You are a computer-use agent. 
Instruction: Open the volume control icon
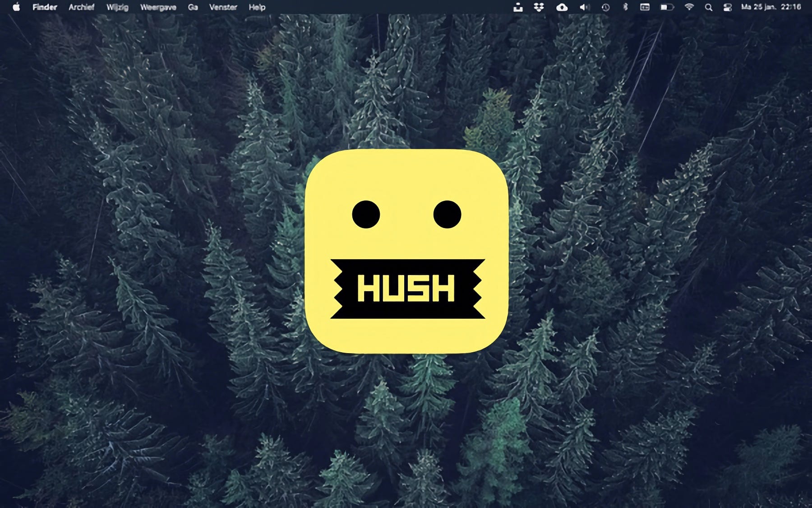coord(584,7)
